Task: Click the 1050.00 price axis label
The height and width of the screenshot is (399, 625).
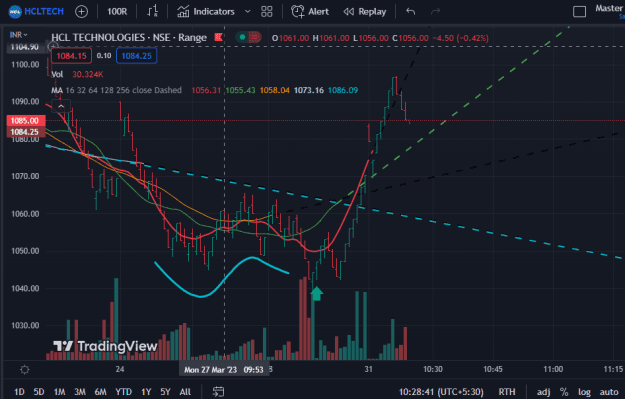Action: (x=25, y=251)
